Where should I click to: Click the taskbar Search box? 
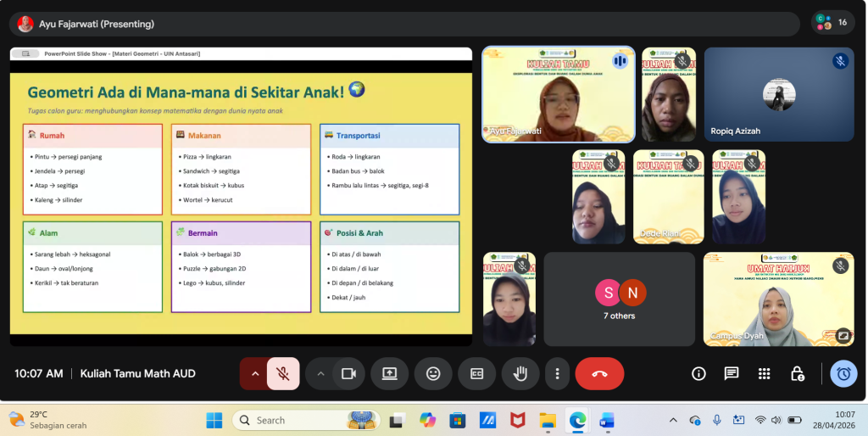click(x=306, y=421)
